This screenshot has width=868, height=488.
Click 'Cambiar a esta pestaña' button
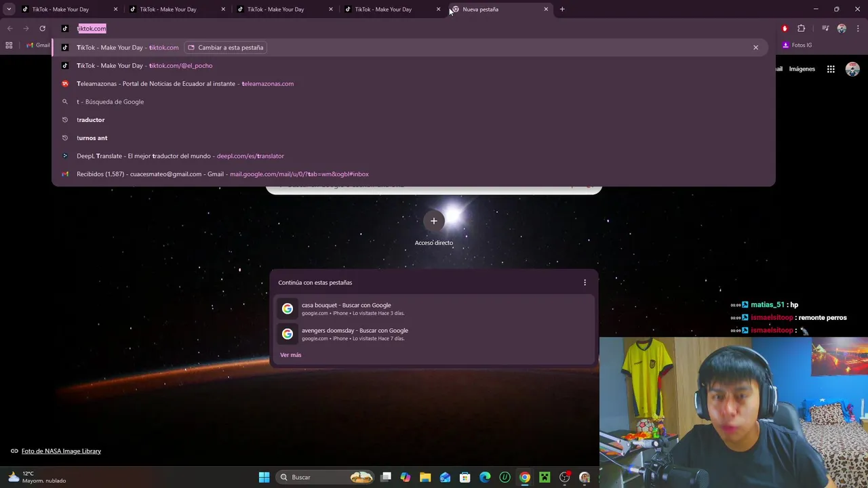coord(226,47)
